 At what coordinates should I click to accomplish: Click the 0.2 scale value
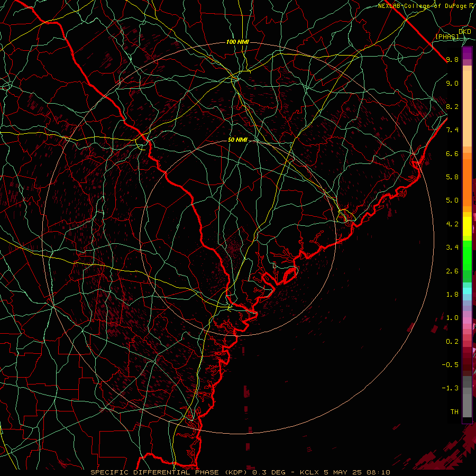(x=452, y=342)
